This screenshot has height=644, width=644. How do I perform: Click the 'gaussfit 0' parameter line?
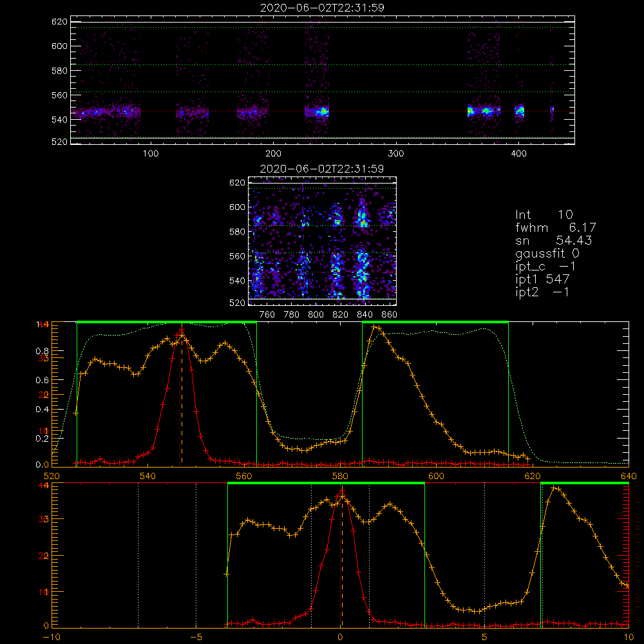pos(547,253)
